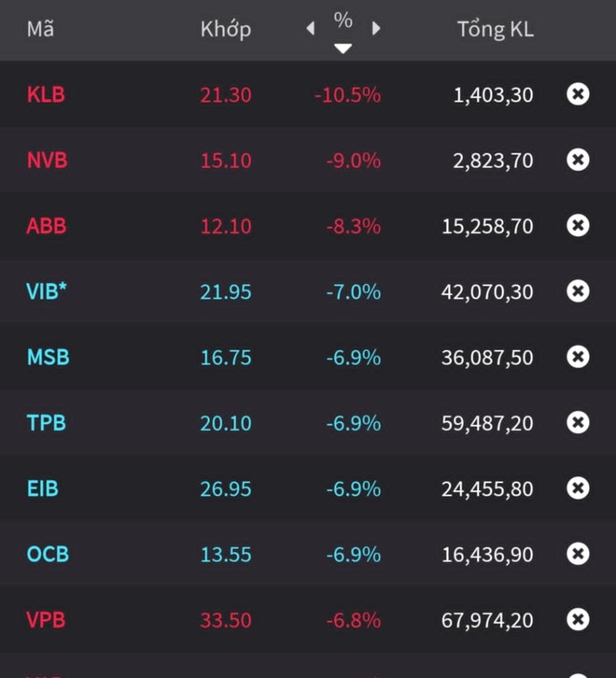616x678 pixels.
Task: Remove NVB row with its X icon
Action: pos(578,160)
